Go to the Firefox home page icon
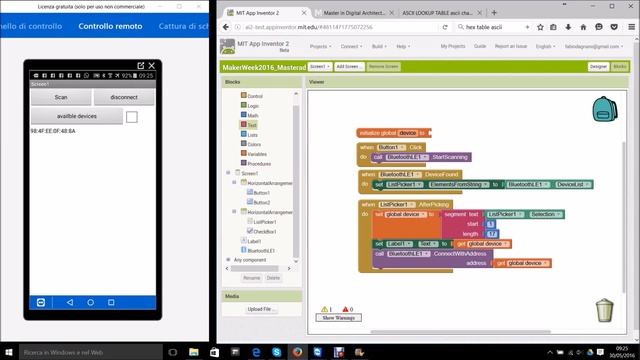640x360 pixels. (583, 27)
